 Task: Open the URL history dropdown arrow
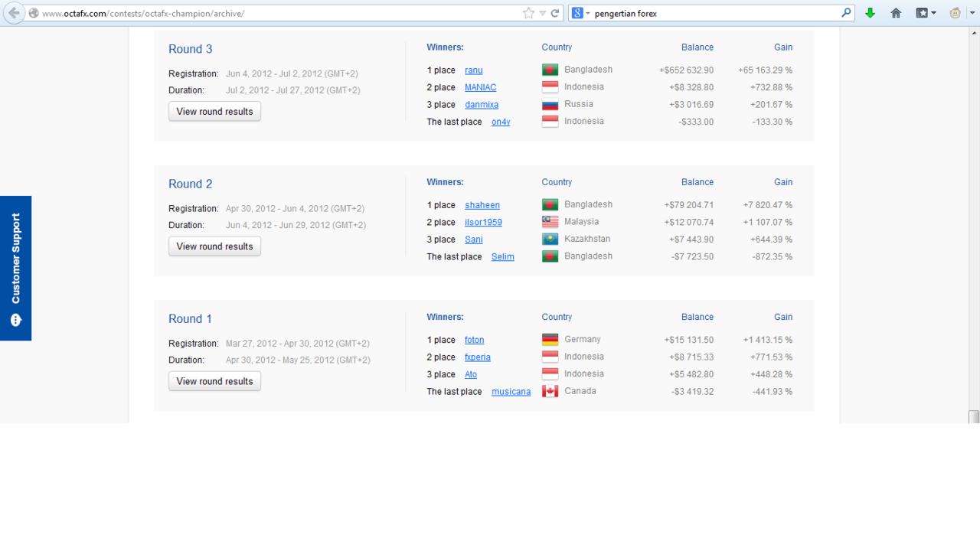[542, 13]
